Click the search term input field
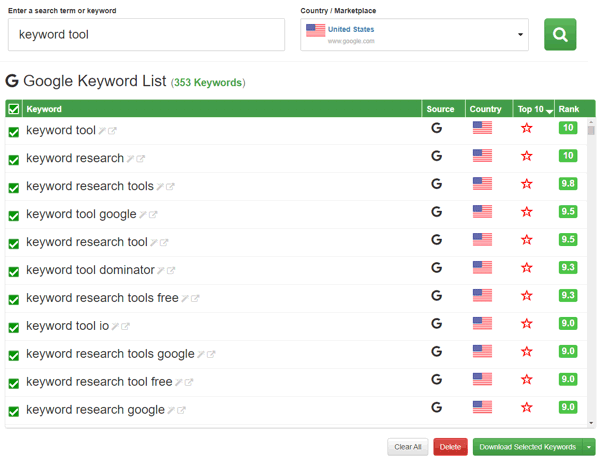The height and width of the screenshot is (460, 600). point(146,34)
